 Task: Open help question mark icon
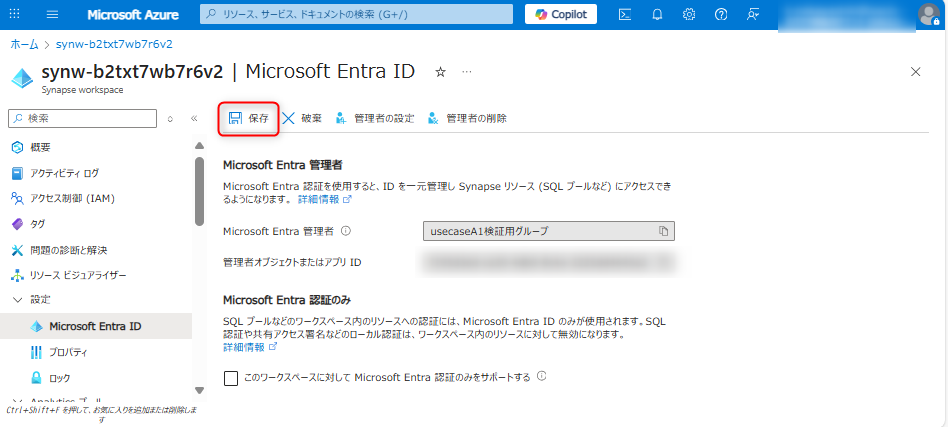[x=721, y=15]
